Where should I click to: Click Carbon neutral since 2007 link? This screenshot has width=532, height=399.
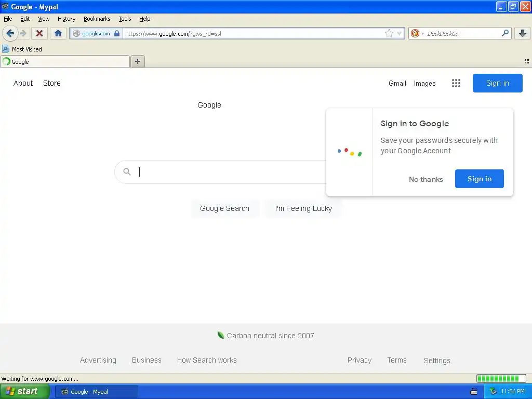[265, 336]
